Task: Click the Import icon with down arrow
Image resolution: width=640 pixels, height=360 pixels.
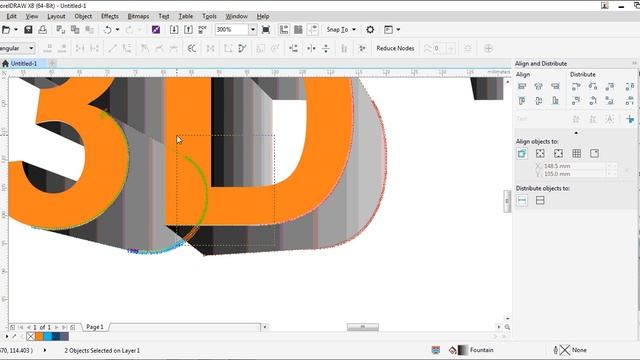Action: [174, 29]
